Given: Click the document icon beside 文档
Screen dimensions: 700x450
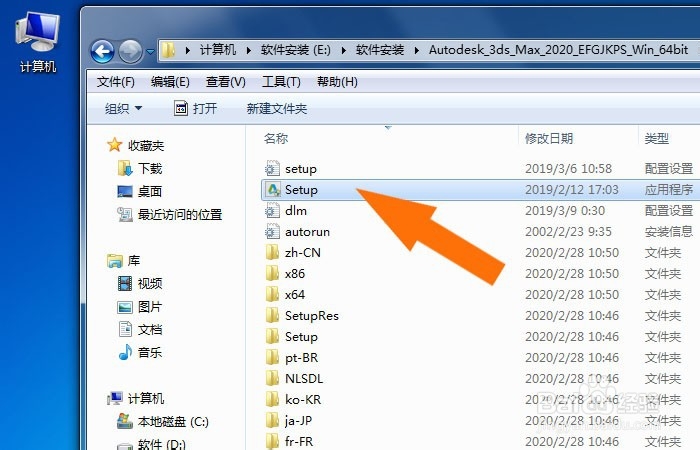Looking at the screenshot, I should tap(125, 329).
